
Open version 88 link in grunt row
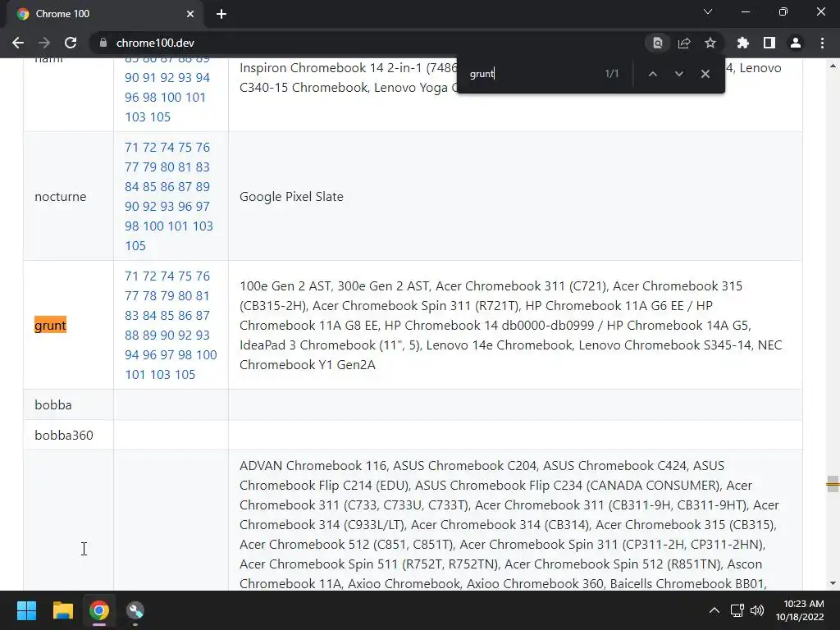click(x=132, y=335)
